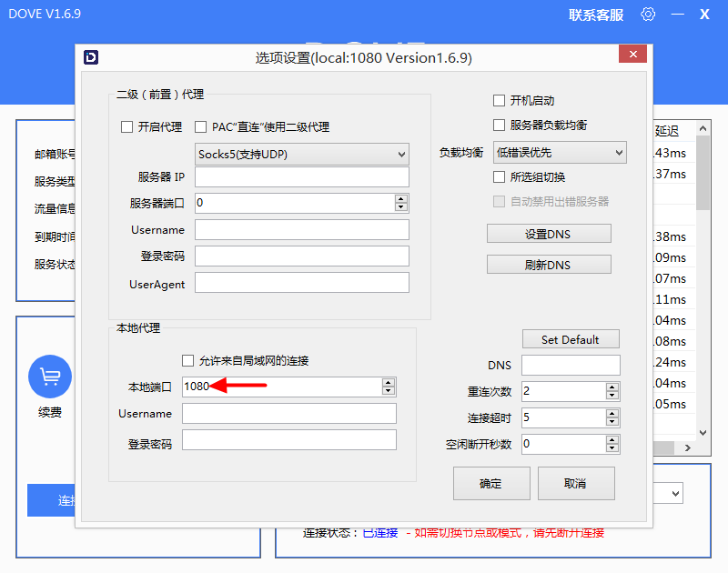Viewport: 728px width, 573px height.
Task: Allow connections from LAN checkbox
Action: [x=188, y=361]
